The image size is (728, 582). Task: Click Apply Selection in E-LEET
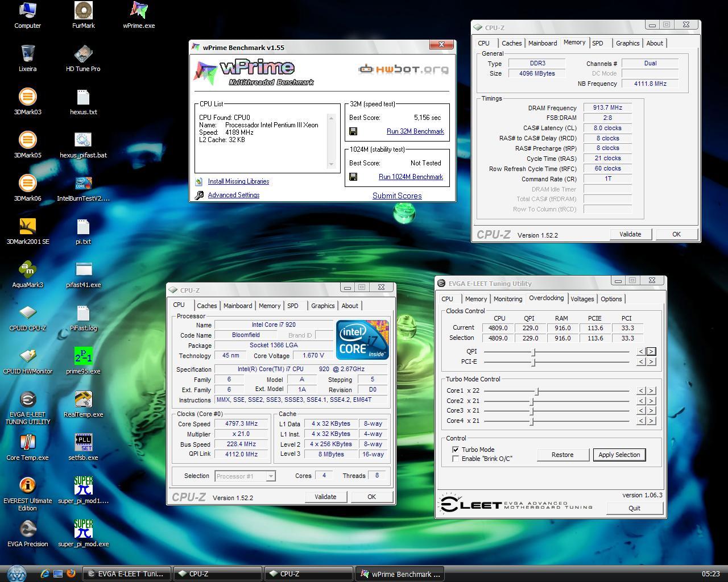tap(619, 455)
